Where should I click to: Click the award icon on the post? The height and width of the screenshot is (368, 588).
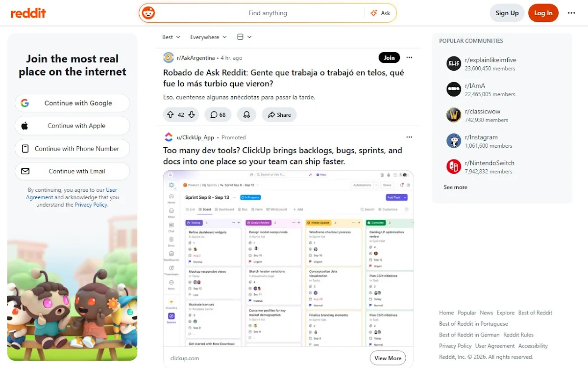pos(247,115)
